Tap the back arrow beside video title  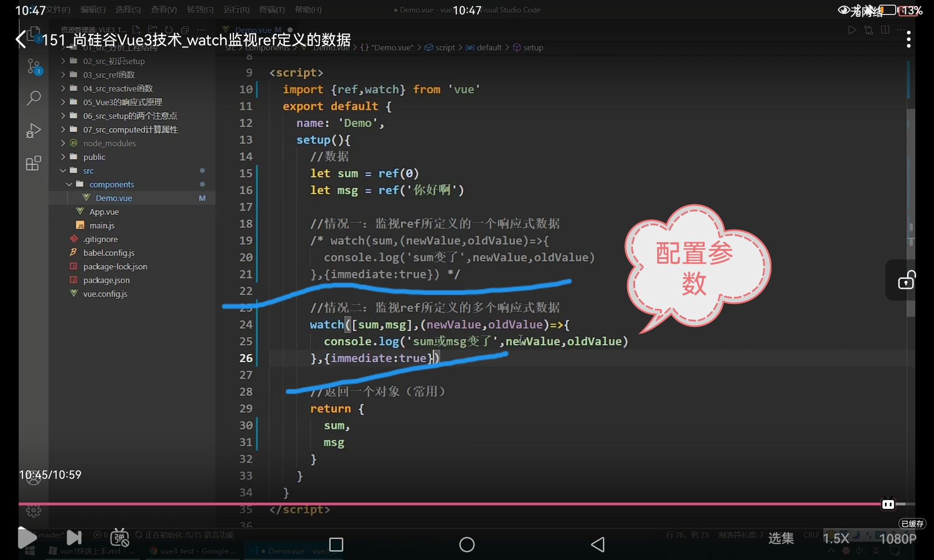click(x=21, y=40)
